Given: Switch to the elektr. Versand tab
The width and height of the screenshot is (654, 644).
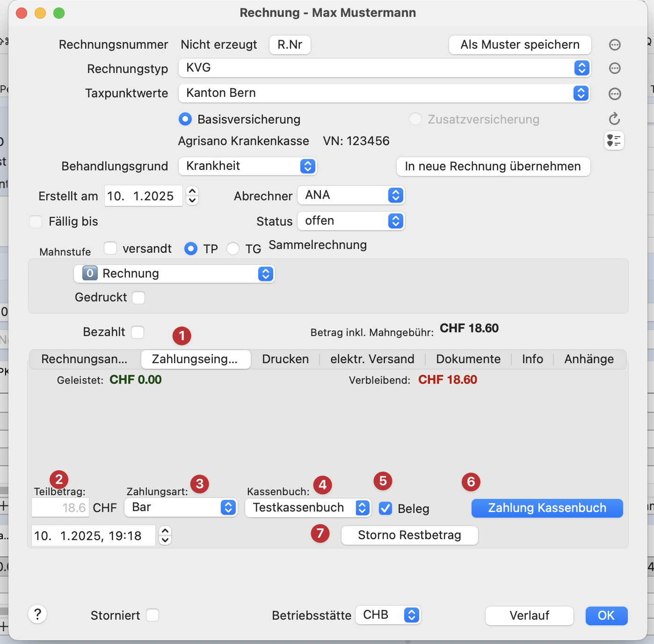Looking at the screenshot, I should point(372,359).
